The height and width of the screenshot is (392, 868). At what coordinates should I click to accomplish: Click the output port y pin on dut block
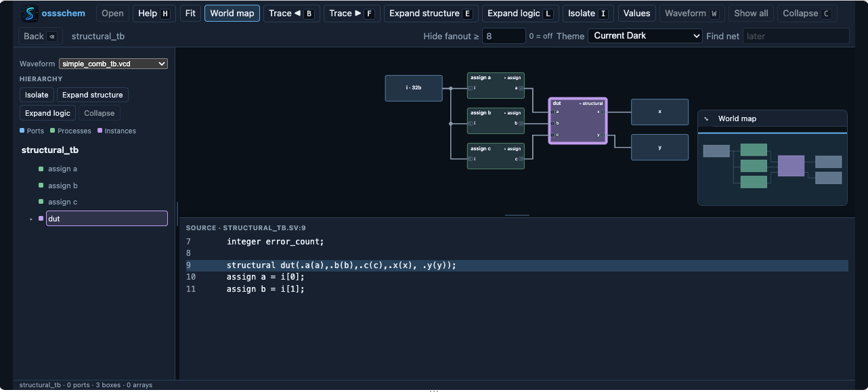click(x=603, y=135)
